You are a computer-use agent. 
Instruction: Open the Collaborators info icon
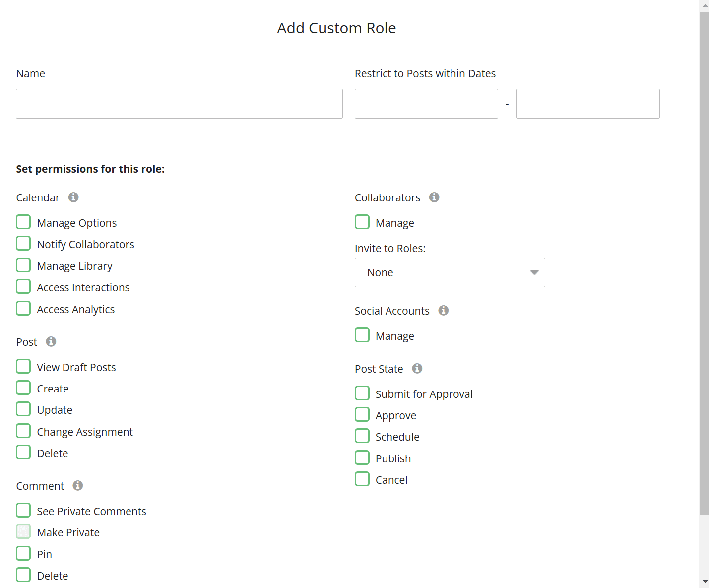(x=434, y=197)
